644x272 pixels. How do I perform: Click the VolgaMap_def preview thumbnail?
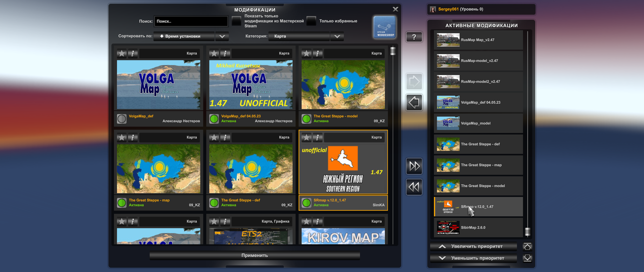pos(158,85)
